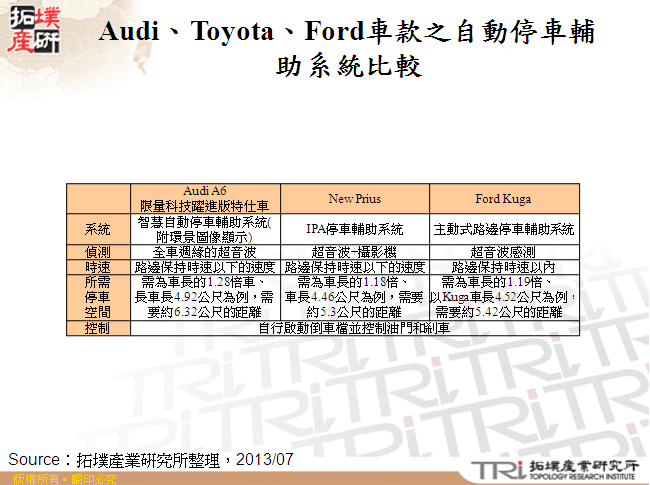Select the '控制' row label
This screenshot has width=650, height=485.
[98, 327]
